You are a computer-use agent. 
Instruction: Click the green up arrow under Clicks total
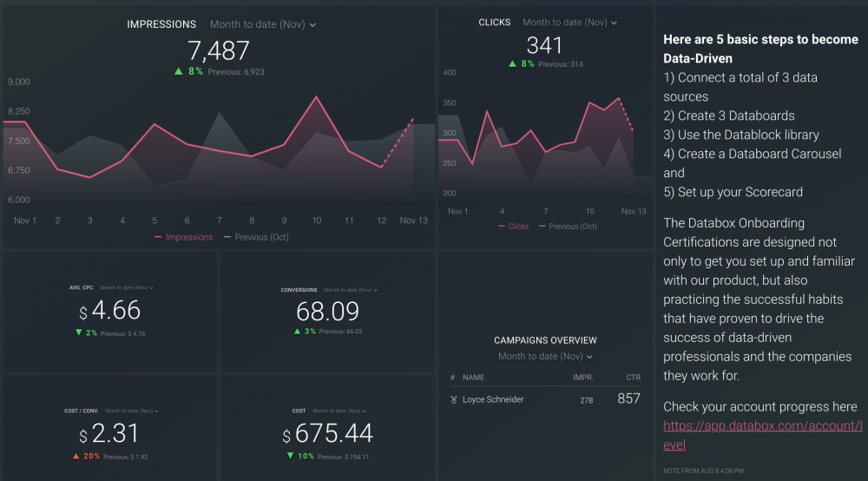tap(513, 64)
